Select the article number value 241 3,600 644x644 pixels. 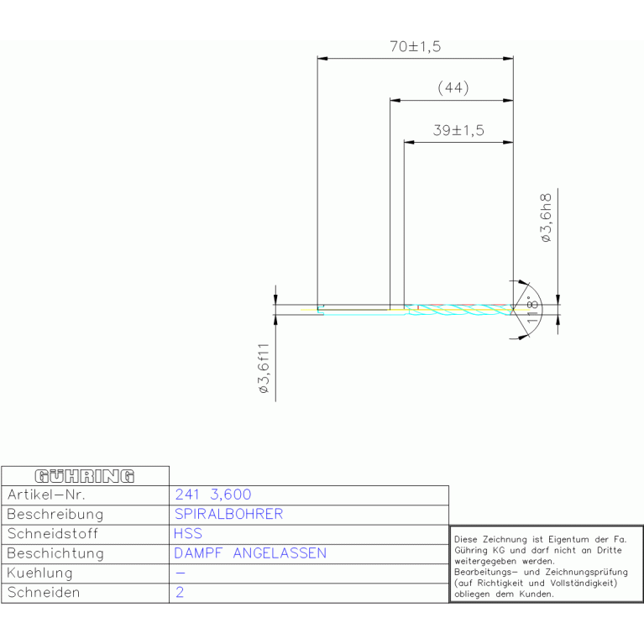pyautogui.click(x=212, y=495)
